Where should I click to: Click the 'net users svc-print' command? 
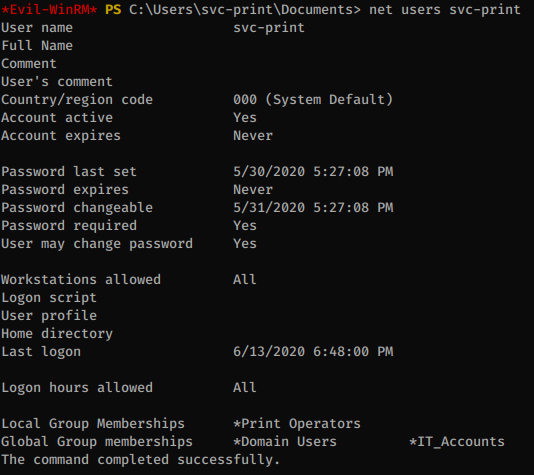tap(445, 10)
